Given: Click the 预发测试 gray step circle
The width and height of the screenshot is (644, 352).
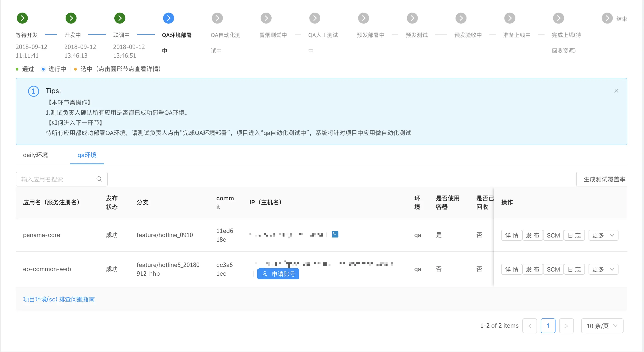Looking at the screenshot, I should [x=412, y=18].
